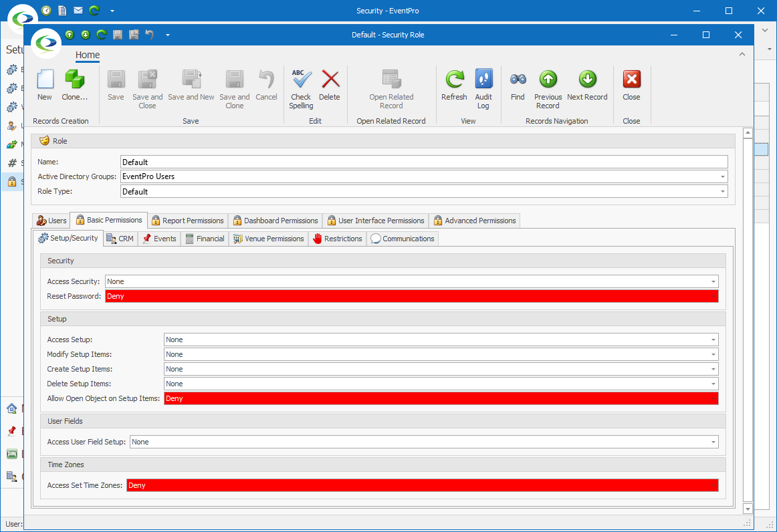
Task: Open Create Setup Items dropdown
Action: point(713,370)
